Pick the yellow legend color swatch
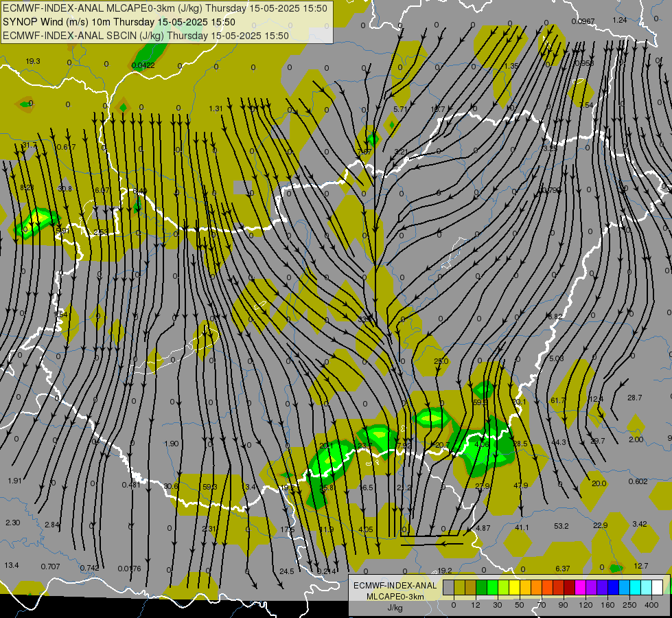The height and width of the screenshot is (618, 672). tap(514, 587)
